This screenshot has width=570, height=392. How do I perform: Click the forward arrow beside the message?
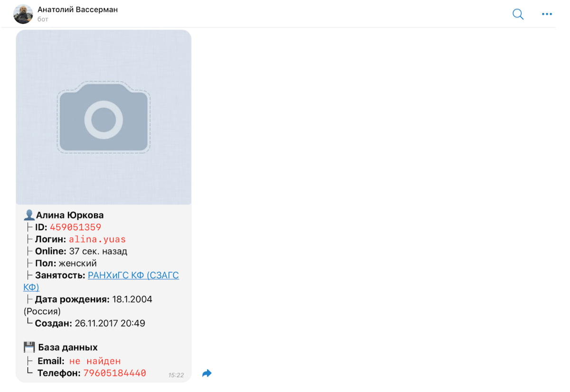click(x=207, y=373)
